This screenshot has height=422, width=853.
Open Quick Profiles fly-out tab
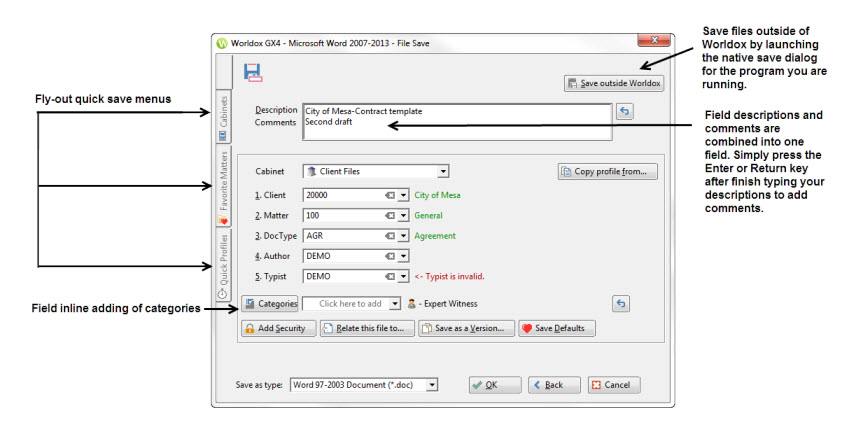tap(224, 266)
